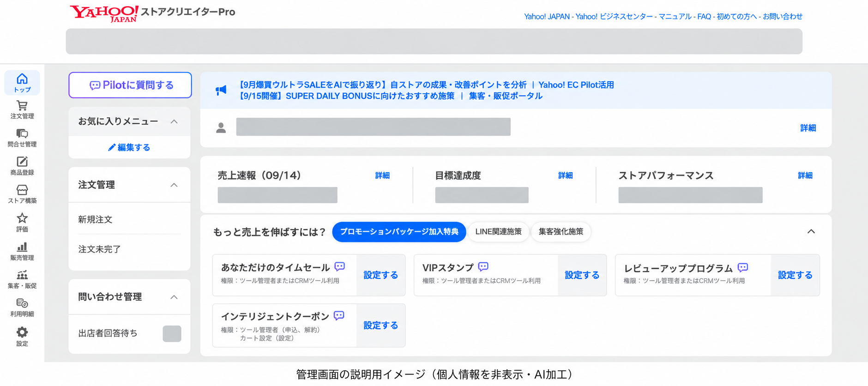Collapse the 問い合わせ管理 panel section
Viewport: 868px width, 386px height.
pyautogui.click(x=174, y=297)
